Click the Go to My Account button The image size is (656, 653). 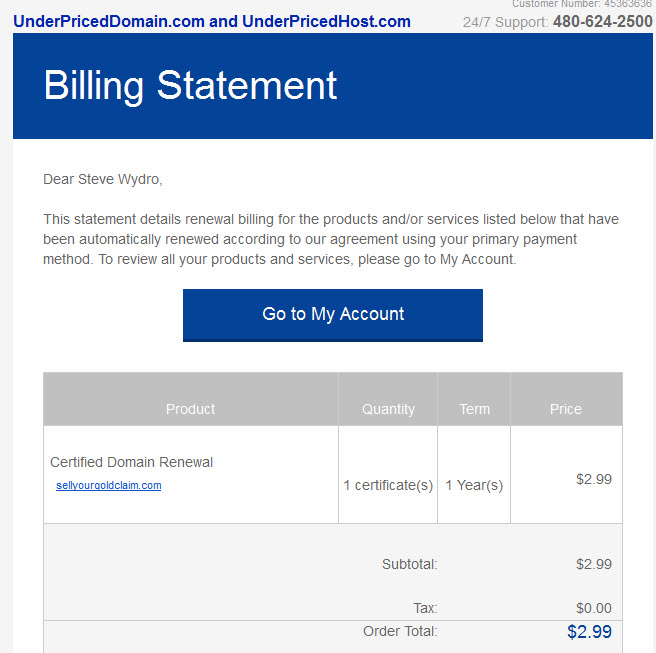[x=333, y=314]
